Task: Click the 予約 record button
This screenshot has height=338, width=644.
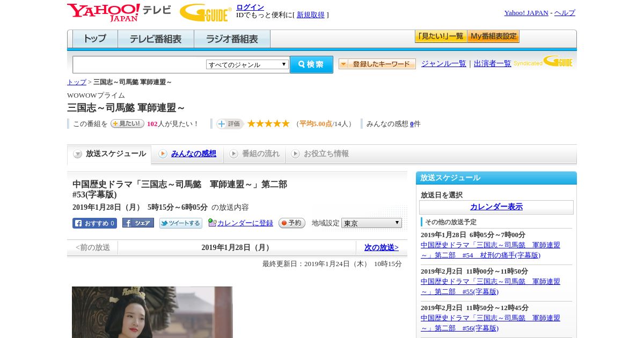Action: coord(292,223)
